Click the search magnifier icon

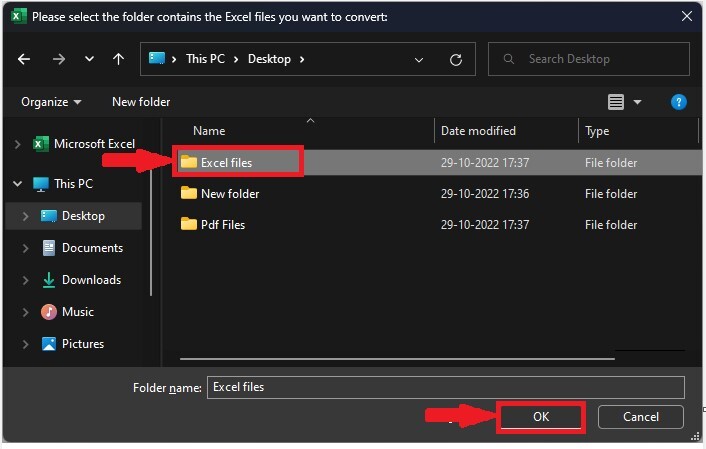coord(508,59)
